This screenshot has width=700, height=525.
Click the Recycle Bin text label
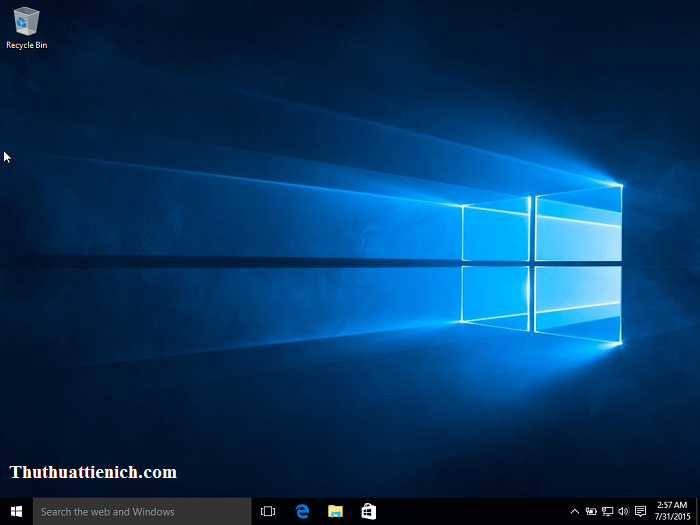(26, 45)
